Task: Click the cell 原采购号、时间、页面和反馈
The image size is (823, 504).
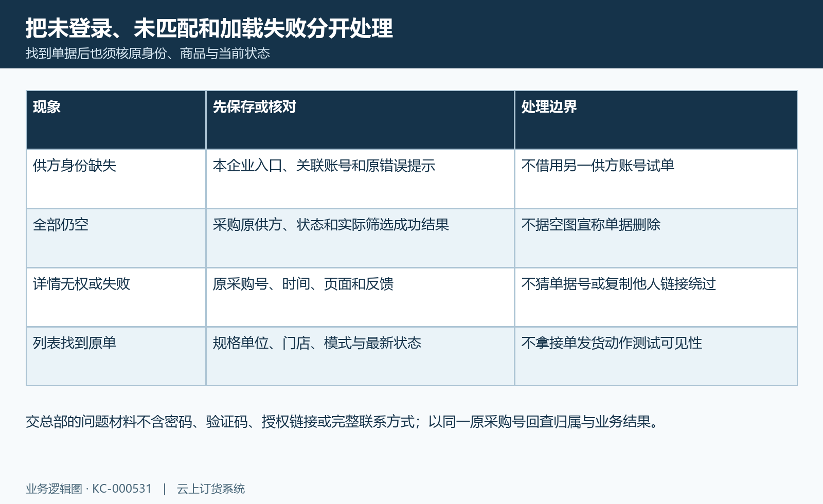Action: 360,297
